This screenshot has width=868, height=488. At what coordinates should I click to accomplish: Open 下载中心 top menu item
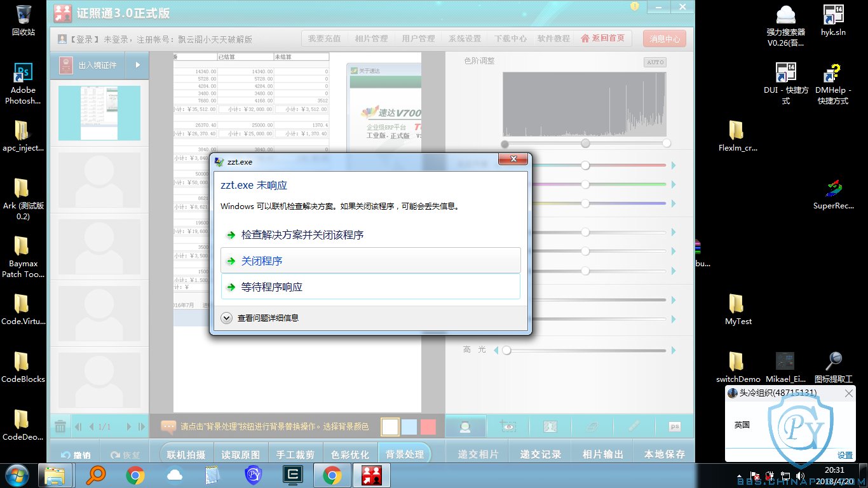click(511, 39)
